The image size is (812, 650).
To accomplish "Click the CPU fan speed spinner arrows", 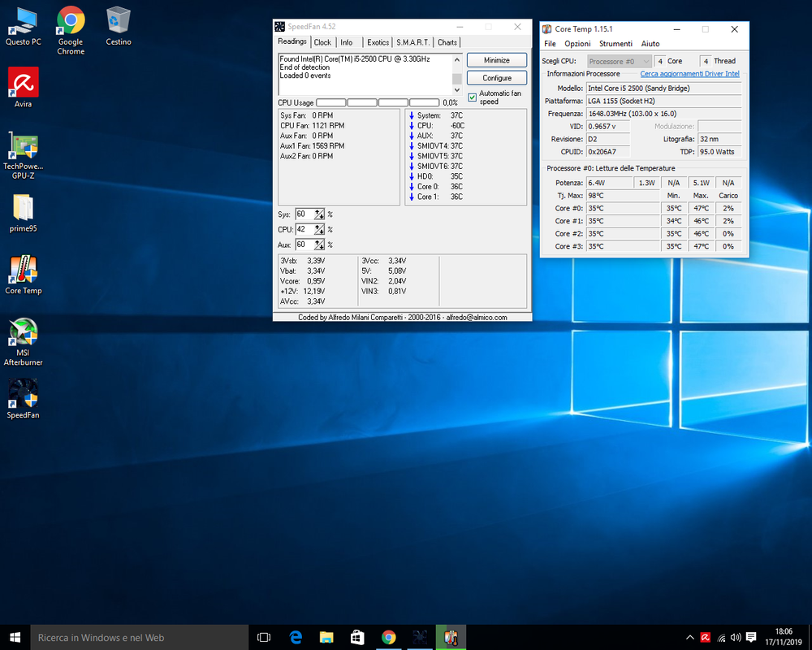I will 319,229.
